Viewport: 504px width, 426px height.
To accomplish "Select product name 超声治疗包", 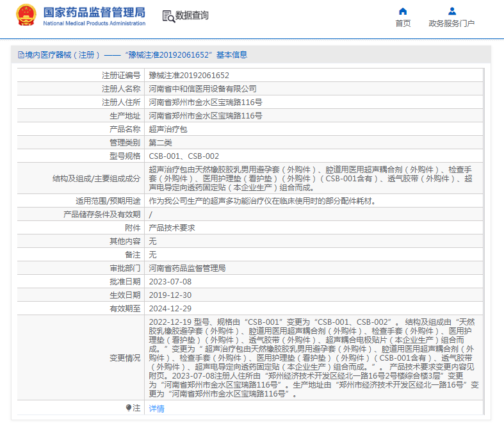I will click(x=168, y=129).
